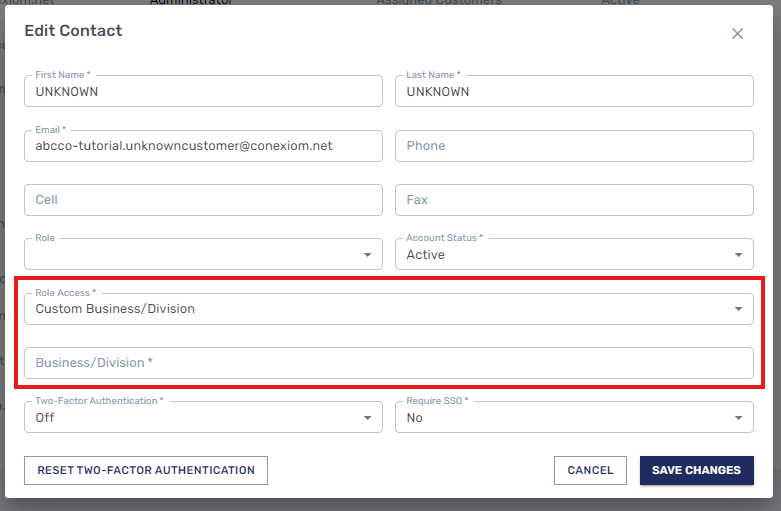Click the Role dropdown arrow icon
Viewport: 781px width, 511px height.
367,256
